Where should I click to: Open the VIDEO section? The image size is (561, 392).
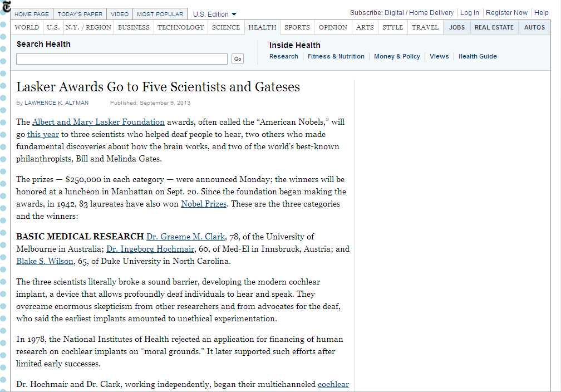coord(119,13)
